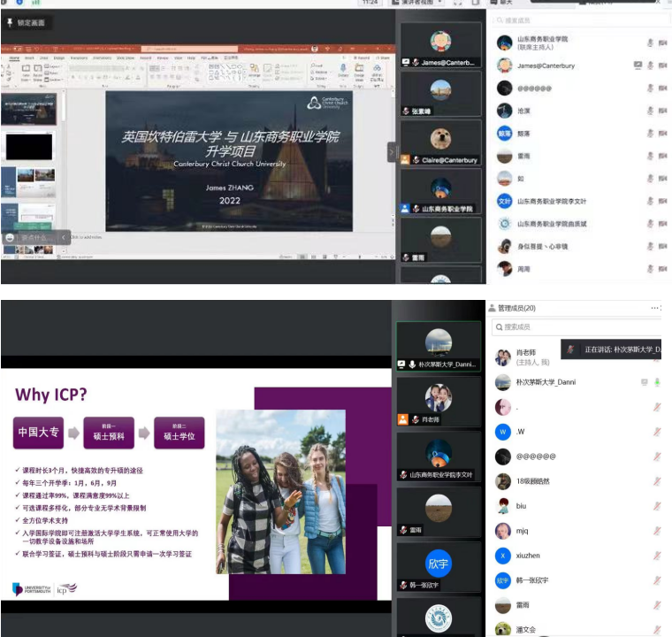This screenshot has width=672, height=637.
Task: Select Claire@Canterbury video tile
Action: pyautogui.click(x=440, y=142)
